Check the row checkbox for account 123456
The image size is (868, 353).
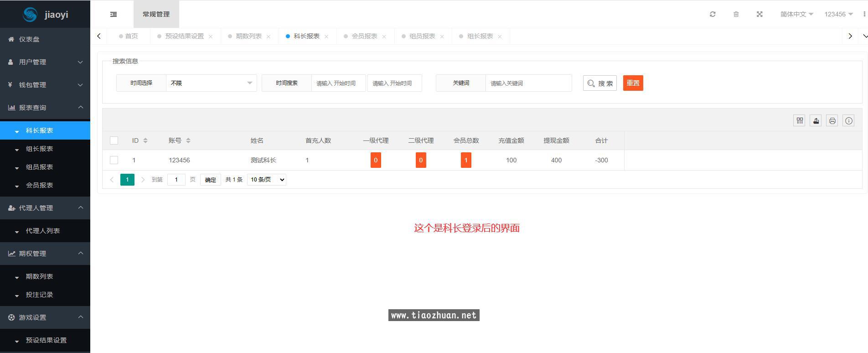pos(114,160)
